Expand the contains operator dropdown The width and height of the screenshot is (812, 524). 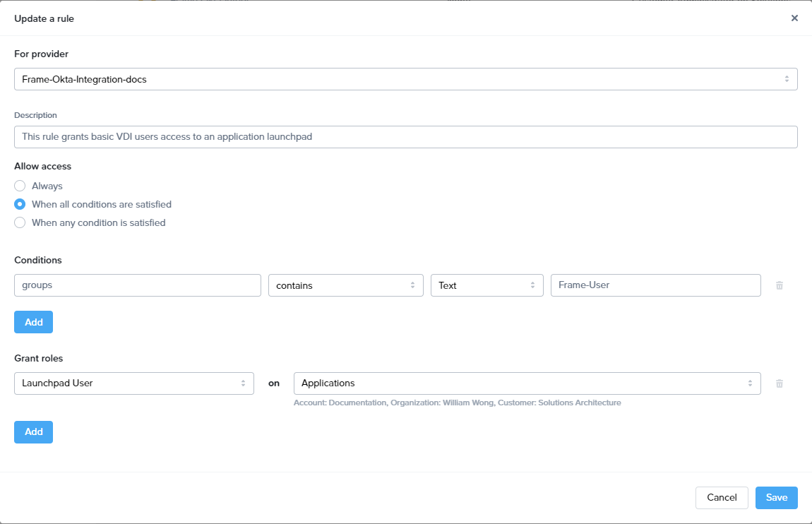coord(345,285)
